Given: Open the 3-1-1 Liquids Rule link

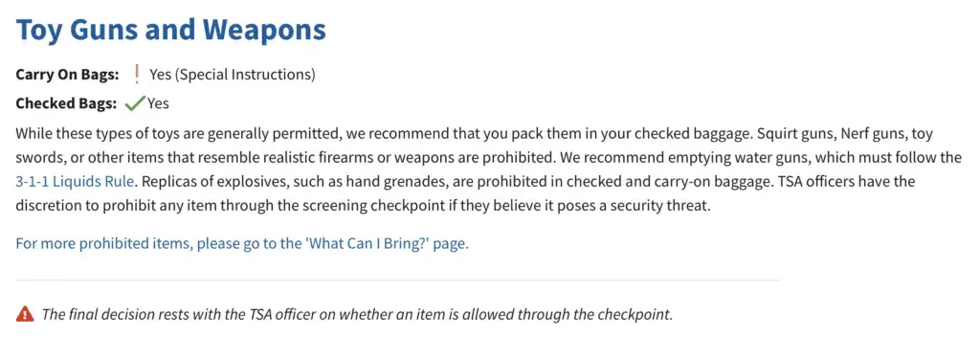Looking at the screenshot, I should [75, 182].
